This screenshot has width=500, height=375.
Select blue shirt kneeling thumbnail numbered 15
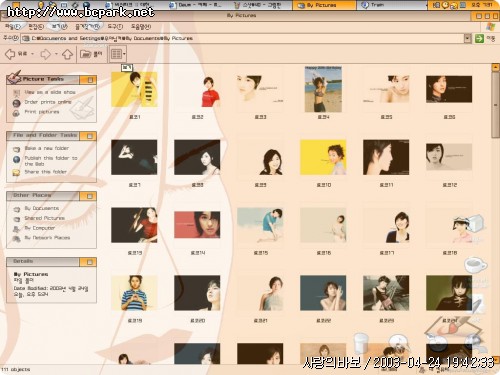(x=260, y=225)
